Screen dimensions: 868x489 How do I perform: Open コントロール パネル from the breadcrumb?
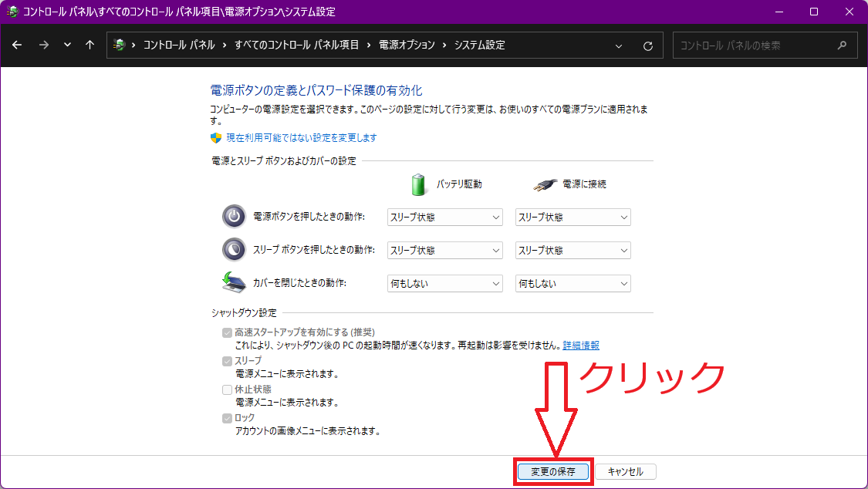point(177,45)
